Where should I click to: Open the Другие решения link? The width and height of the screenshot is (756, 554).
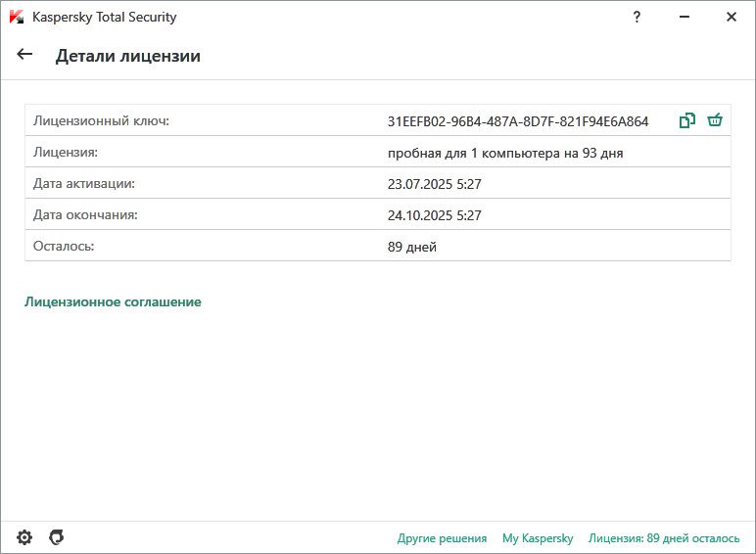[x=442, y=538]
